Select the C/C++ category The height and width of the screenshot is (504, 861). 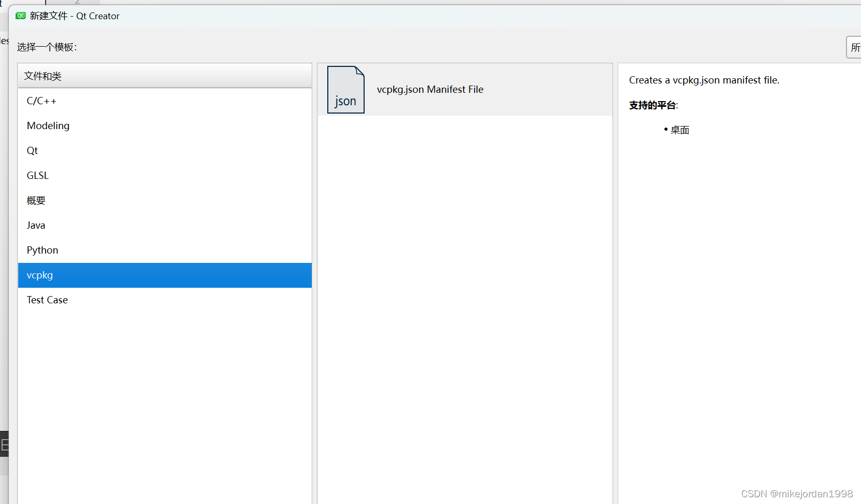coord(165,101)
